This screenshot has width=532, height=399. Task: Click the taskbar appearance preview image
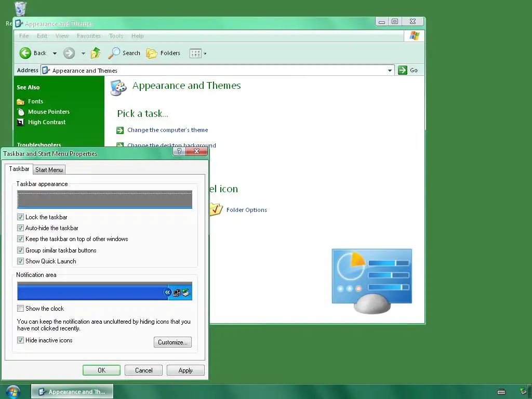pos(104,199)
